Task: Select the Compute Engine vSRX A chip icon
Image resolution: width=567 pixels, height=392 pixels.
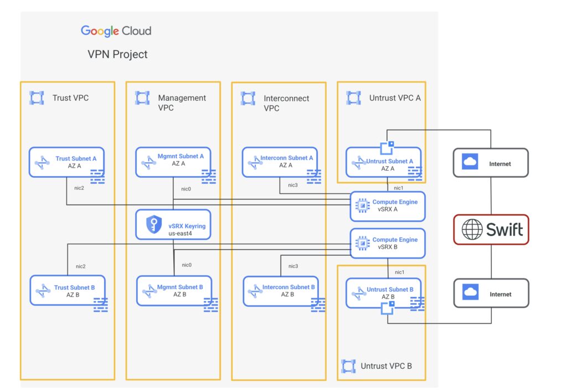Action: pyautogui.click(x=362, y=206)
